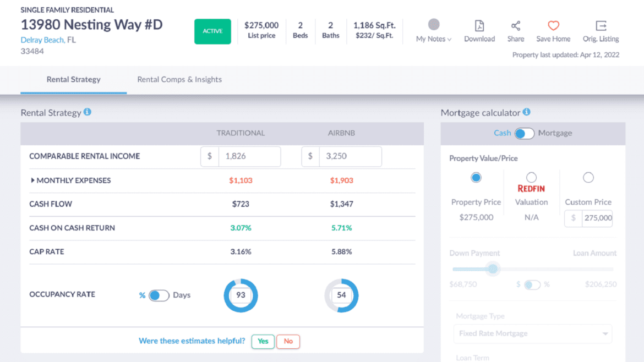Click Yes to confirm estimates were helpful
Image resolution: width=644 pixels, height=362 pixels.
point(263,341)
